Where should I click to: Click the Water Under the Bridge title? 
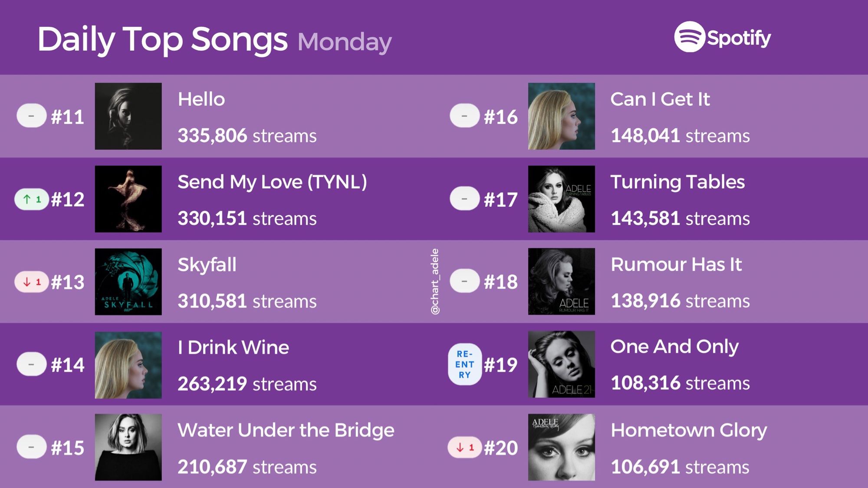click(x=286, y=430)
